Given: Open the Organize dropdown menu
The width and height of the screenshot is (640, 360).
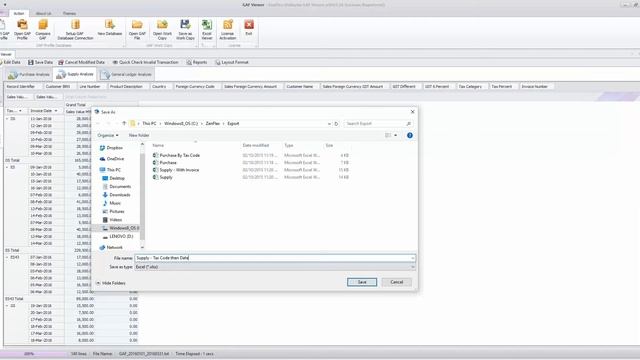Looking at the screenshot, I should (108, 136).
